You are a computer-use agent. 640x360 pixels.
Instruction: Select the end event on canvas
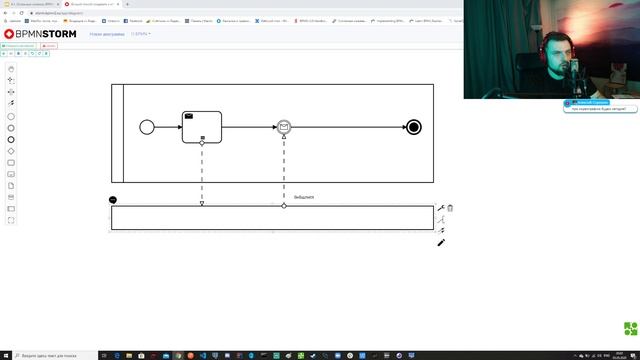[x=414, y=127]
